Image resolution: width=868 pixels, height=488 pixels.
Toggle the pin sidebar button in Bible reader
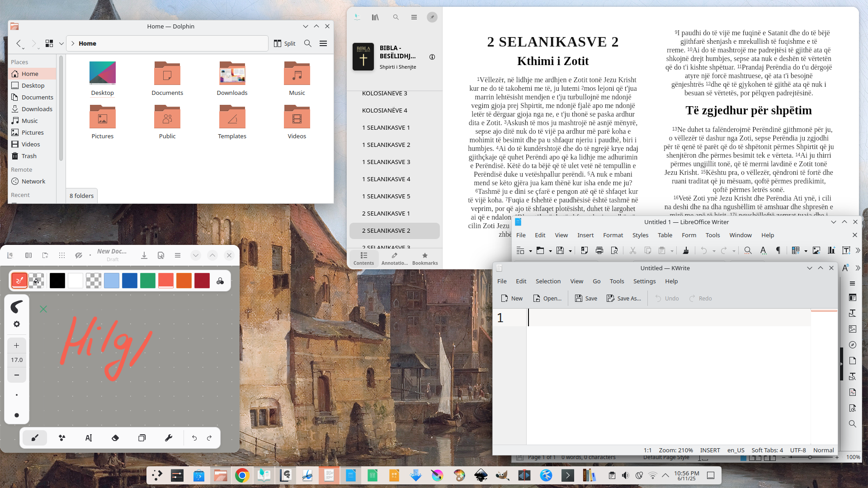point(432,17)
